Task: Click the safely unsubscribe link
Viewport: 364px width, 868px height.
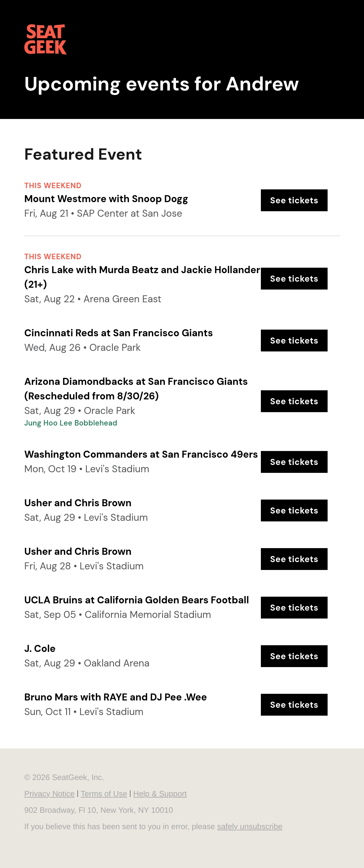Action: (x=250, y=826)
